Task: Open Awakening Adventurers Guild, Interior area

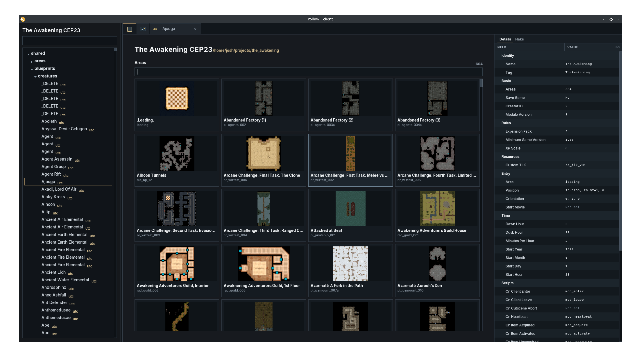Action: click(x=177, y=270)
